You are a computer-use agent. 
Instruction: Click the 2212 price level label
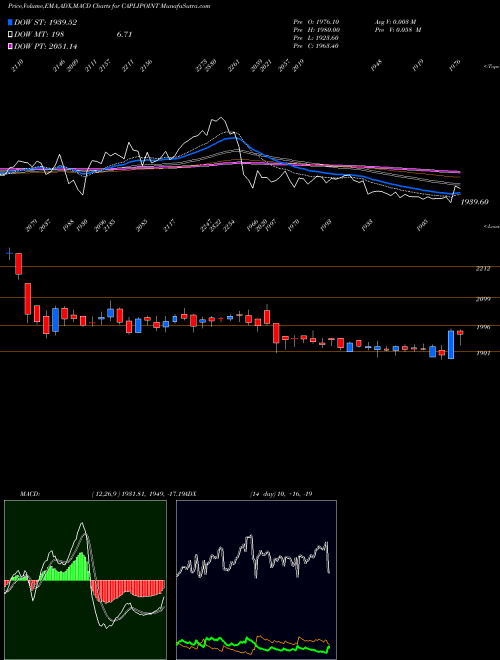click(483, 269)
